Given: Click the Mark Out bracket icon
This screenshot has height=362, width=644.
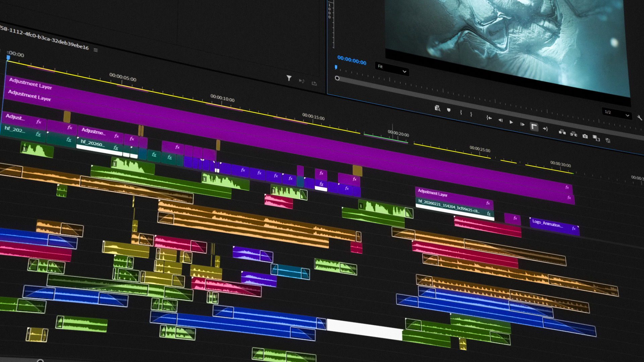Looking at the screenshot, I should point(471,114).
